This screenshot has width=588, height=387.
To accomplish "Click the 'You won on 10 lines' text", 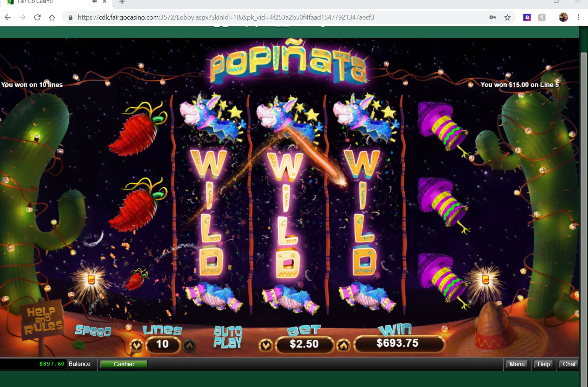I will (x=32, y=85).
